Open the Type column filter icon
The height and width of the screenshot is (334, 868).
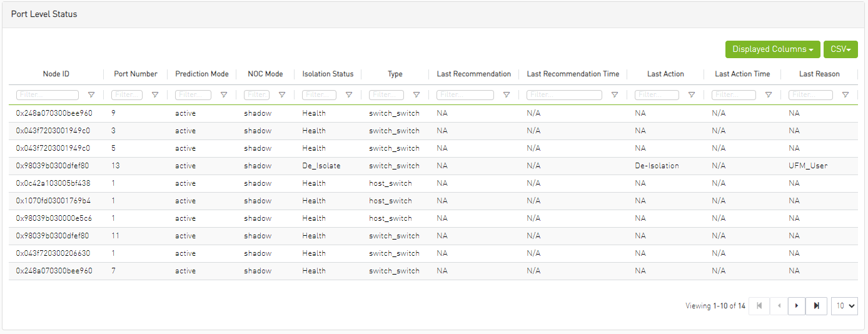[x=416, y=95]
